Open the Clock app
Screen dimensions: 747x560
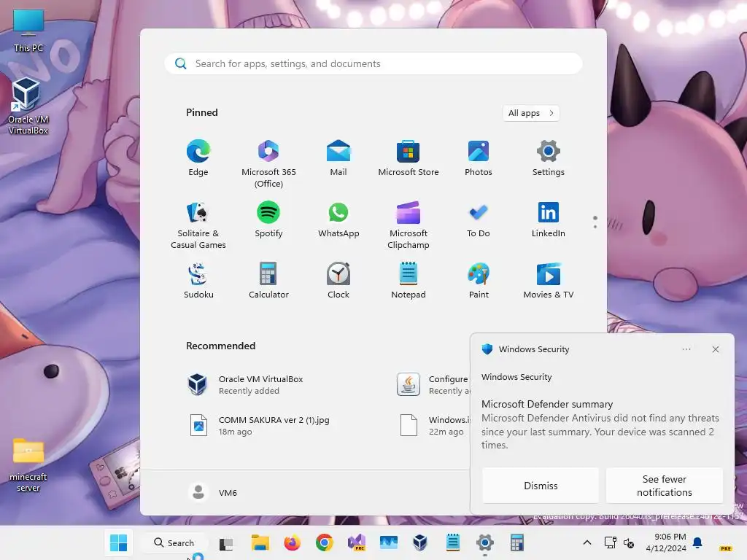tap(338, 281)
